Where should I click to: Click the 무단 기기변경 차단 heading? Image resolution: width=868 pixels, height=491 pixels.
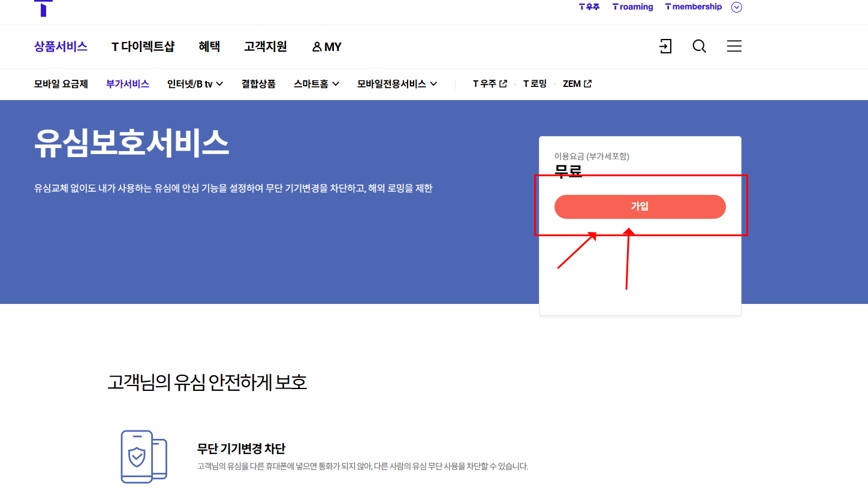(x=241, y=448)
